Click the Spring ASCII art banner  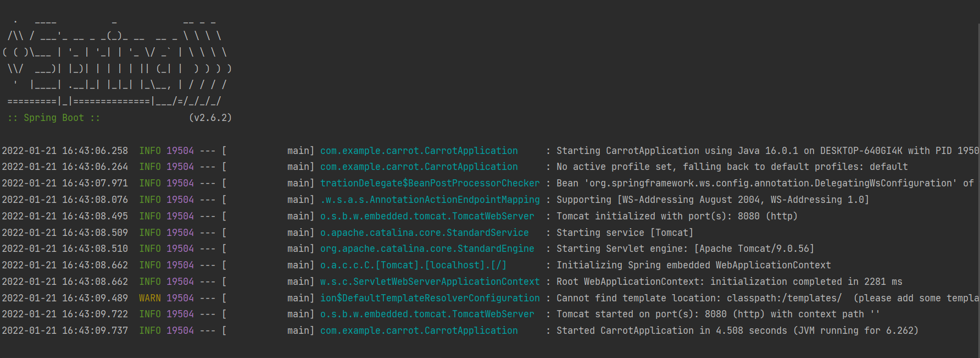[117, 62]
